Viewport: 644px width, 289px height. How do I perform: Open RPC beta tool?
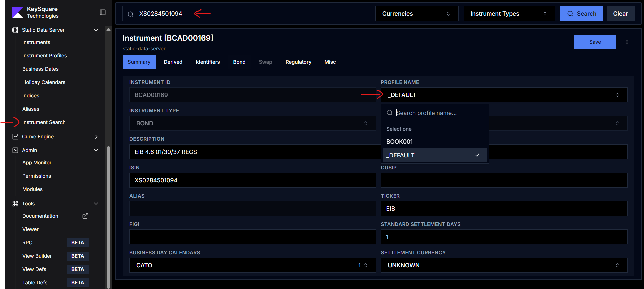pos(27,243)
